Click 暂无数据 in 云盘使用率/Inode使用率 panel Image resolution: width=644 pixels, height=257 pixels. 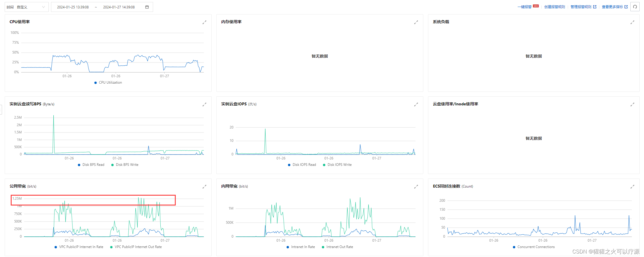point(534,138)
